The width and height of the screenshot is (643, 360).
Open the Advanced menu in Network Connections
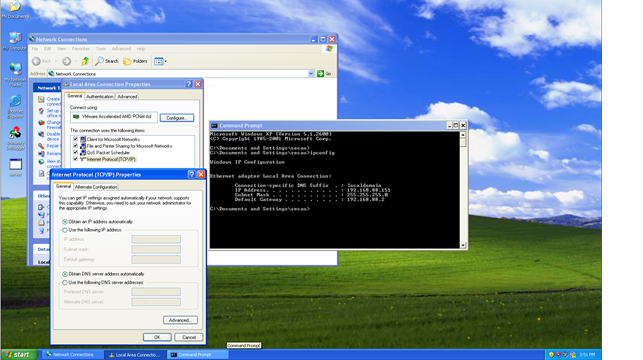click(x=121, y=49)
